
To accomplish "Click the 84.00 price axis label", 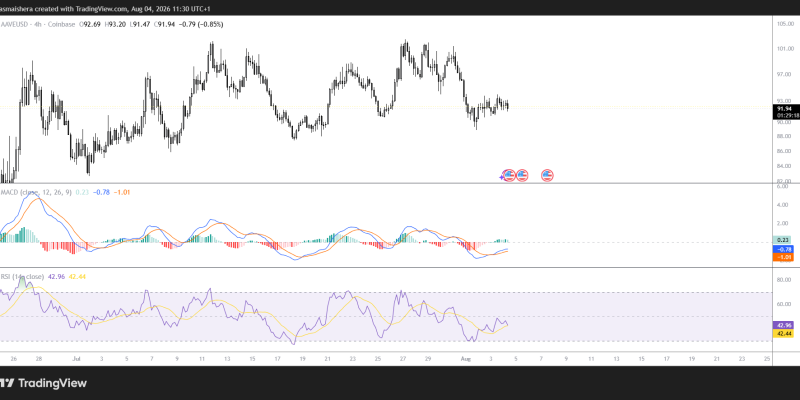I will point(785,166).
